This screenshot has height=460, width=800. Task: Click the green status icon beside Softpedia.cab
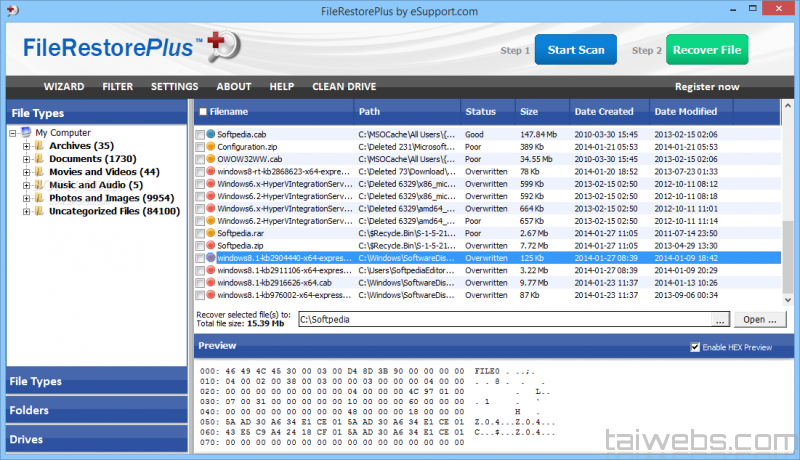[x=211, y=133]
